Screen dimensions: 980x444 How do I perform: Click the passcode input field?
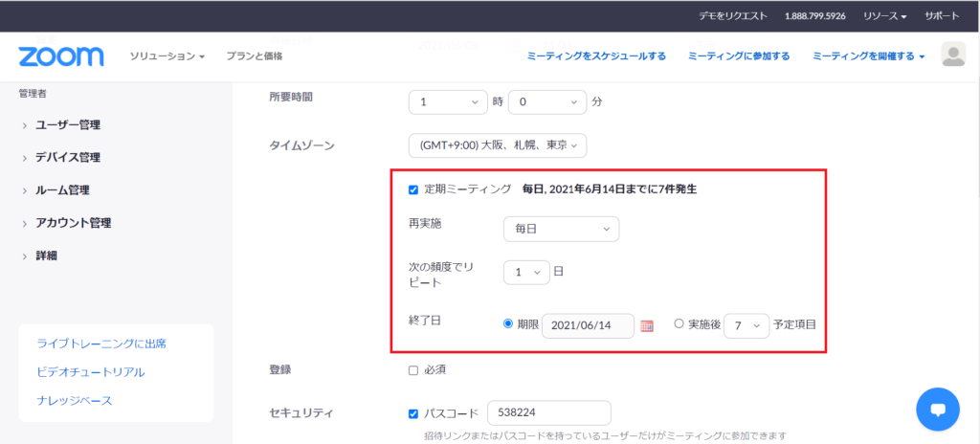coord(548,412)
